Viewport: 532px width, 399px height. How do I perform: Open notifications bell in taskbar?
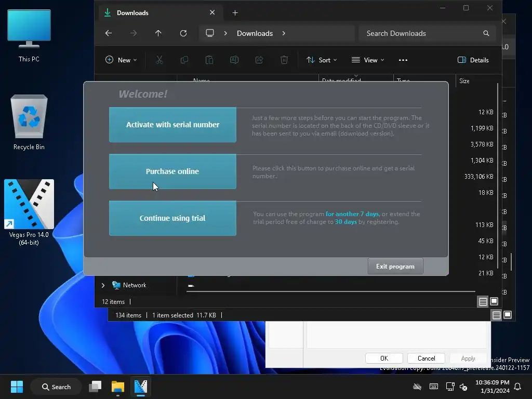pos(517,387)
